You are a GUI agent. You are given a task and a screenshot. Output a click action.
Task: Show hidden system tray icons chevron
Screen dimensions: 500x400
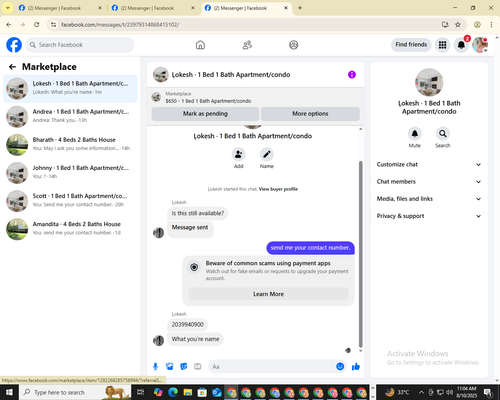coord(421,392)
